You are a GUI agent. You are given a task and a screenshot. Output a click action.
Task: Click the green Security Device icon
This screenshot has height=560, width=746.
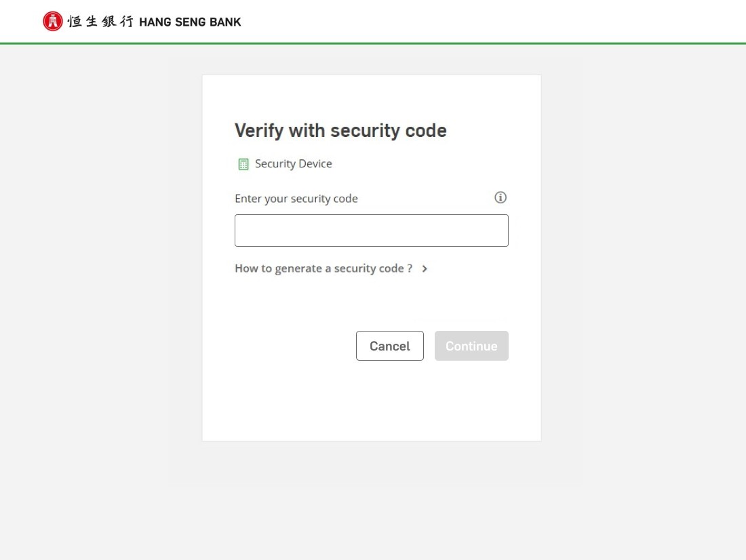(243, 164)
